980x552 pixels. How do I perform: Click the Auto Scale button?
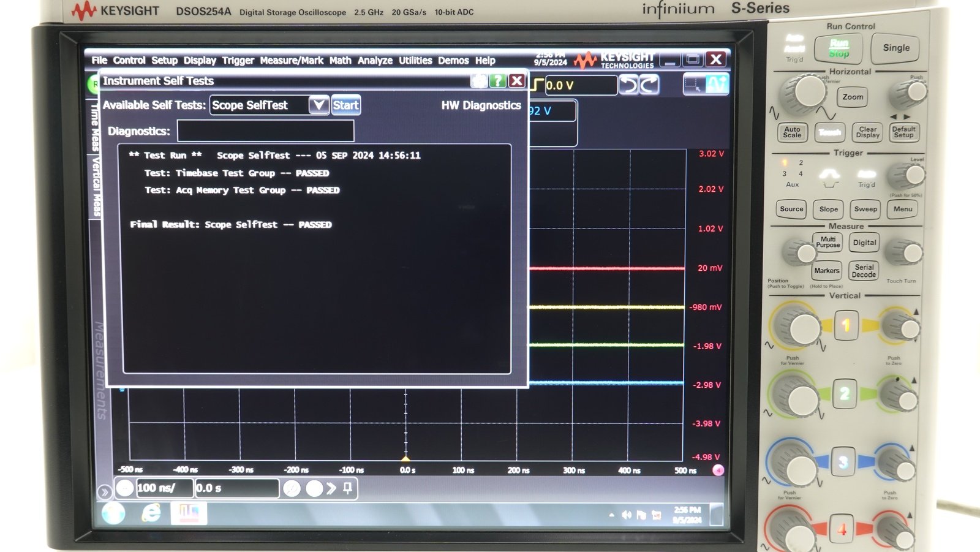pyautogui.click(x=792, y=132)
